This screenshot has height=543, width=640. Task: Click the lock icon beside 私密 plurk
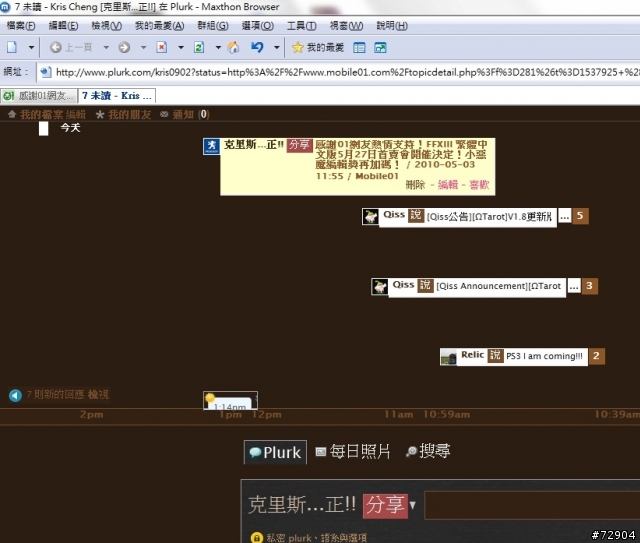point(256,538)
